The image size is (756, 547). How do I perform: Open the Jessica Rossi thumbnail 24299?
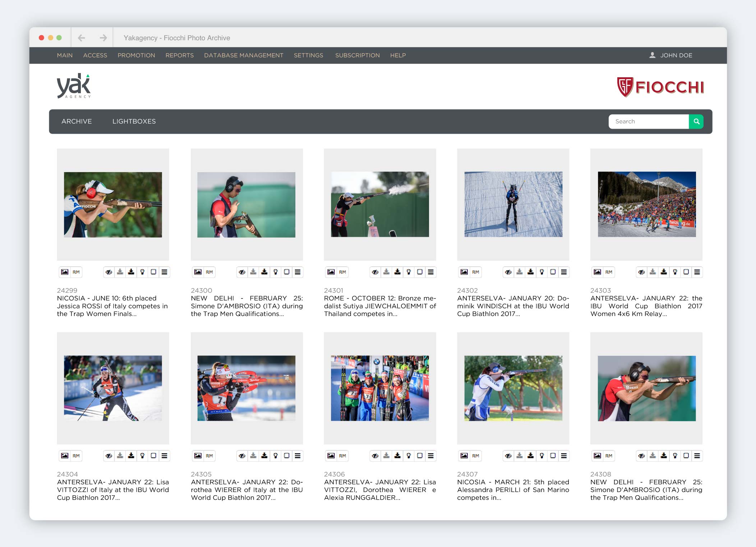point(113,204)
